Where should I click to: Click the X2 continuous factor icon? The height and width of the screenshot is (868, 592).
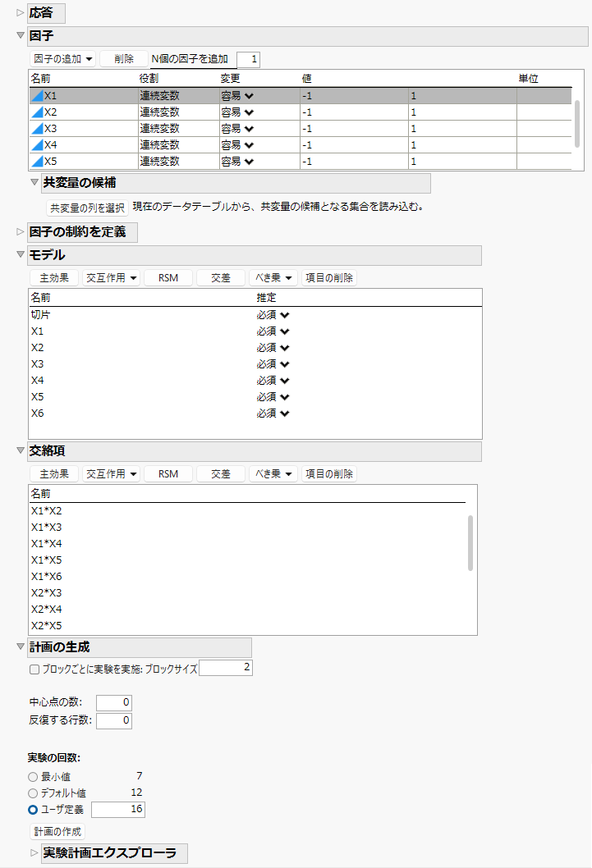pos(37,112)
